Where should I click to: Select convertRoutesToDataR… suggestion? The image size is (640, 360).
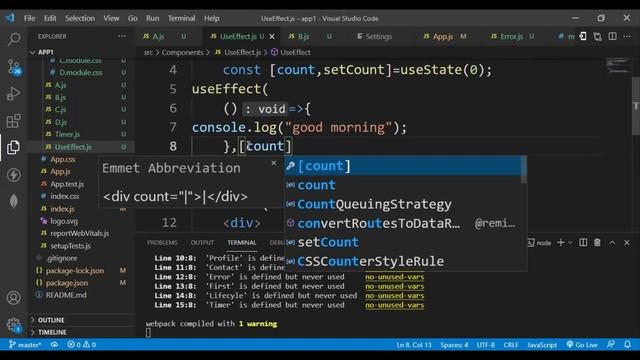pyautogui.click(x=403, y=223)
